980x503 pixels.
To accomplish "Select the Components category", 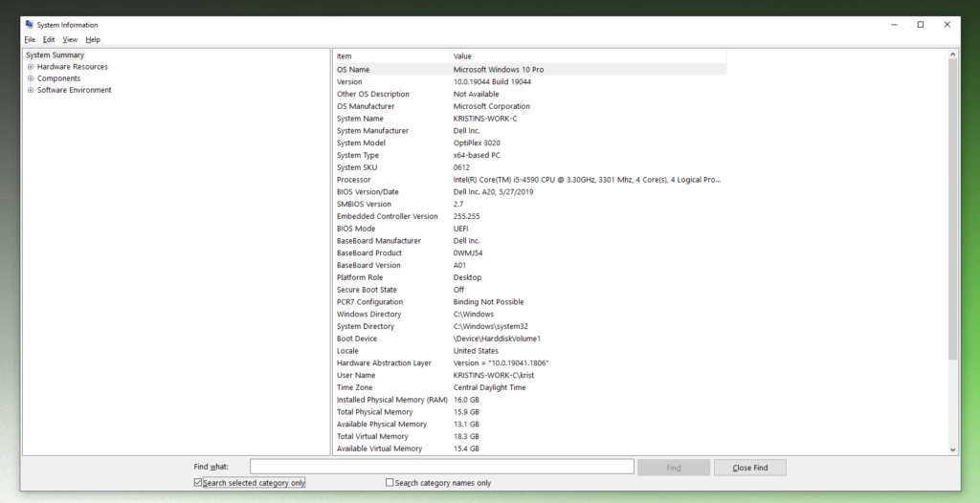I will [x=58, y=78].
